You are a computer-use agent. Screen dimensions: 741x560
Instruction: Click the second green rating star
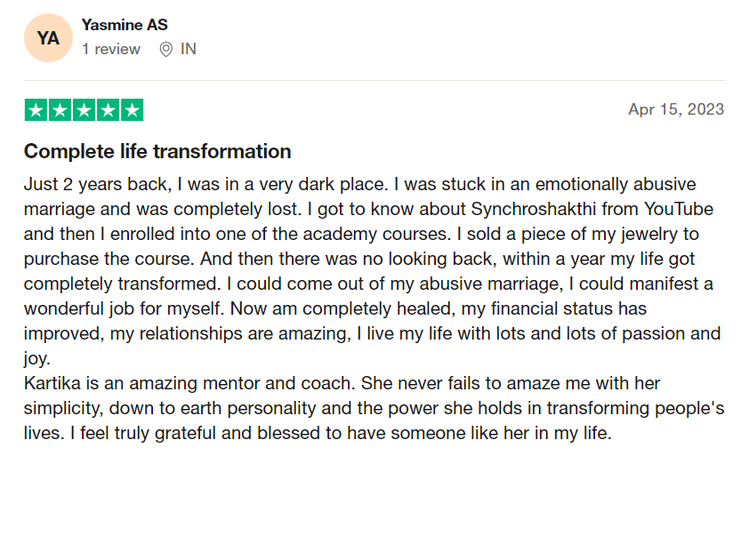pos(60,110)
